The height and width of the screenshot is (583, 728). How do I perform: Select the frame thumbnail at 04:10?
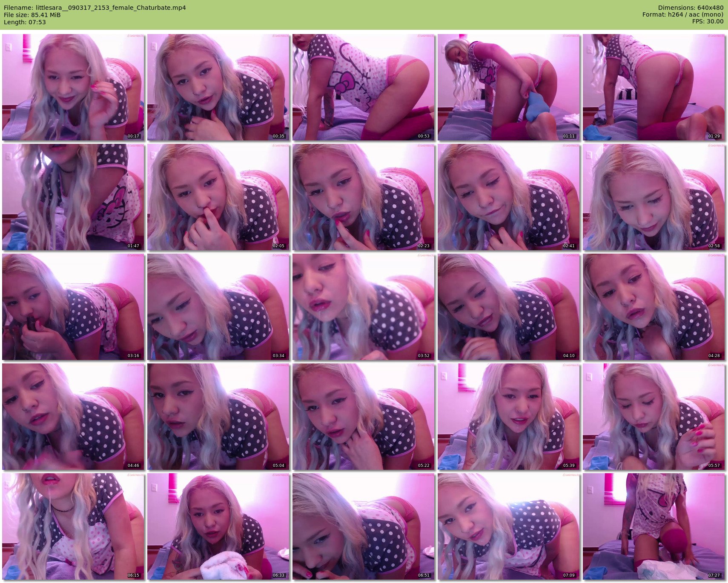point(509,307)
